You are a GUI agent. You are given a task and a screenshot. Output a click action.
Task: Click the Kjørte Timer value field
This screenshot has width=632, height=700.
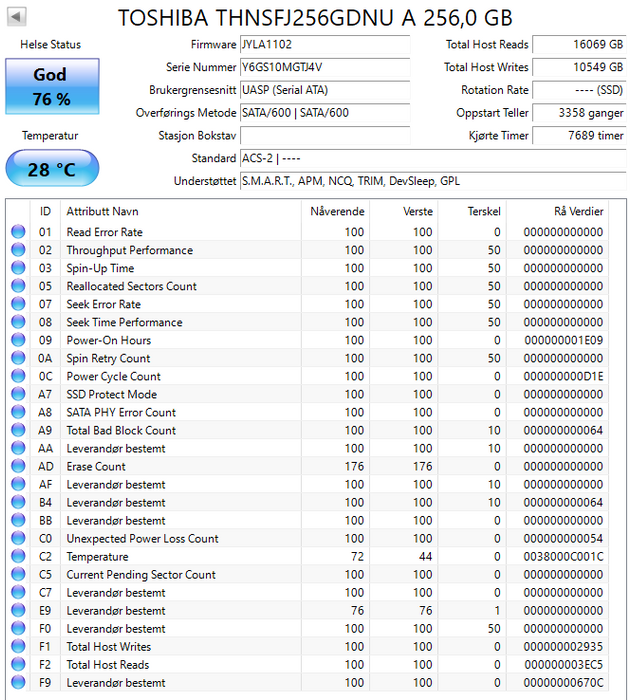(x=578, y=135)
